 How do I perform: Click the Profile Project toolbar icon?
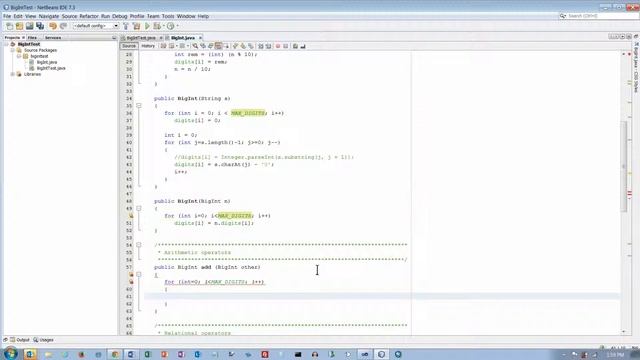tap(171, 26)
